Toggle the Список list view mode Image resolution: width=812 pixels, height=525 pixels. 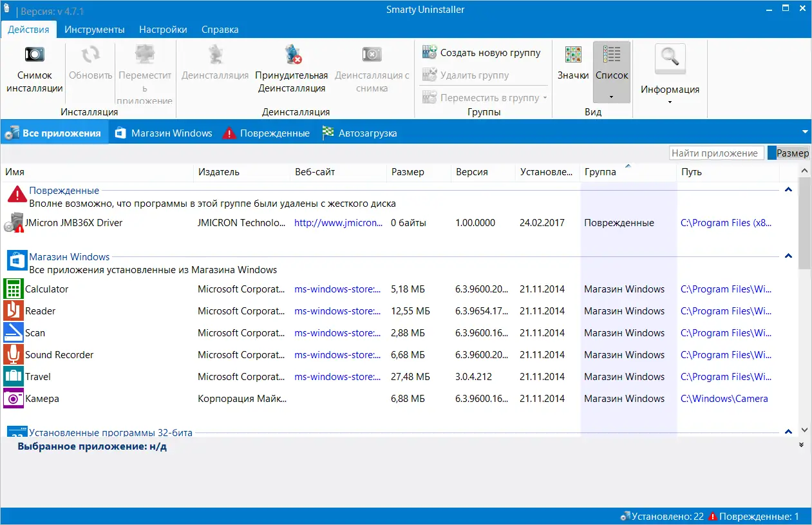click(611, 63)
